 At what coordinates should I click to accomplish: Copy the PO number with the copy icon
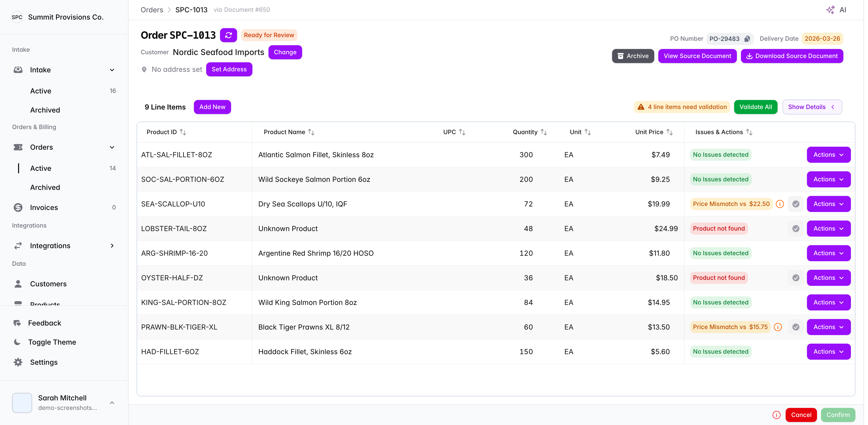pyautogui.click(x=747, y=39)
